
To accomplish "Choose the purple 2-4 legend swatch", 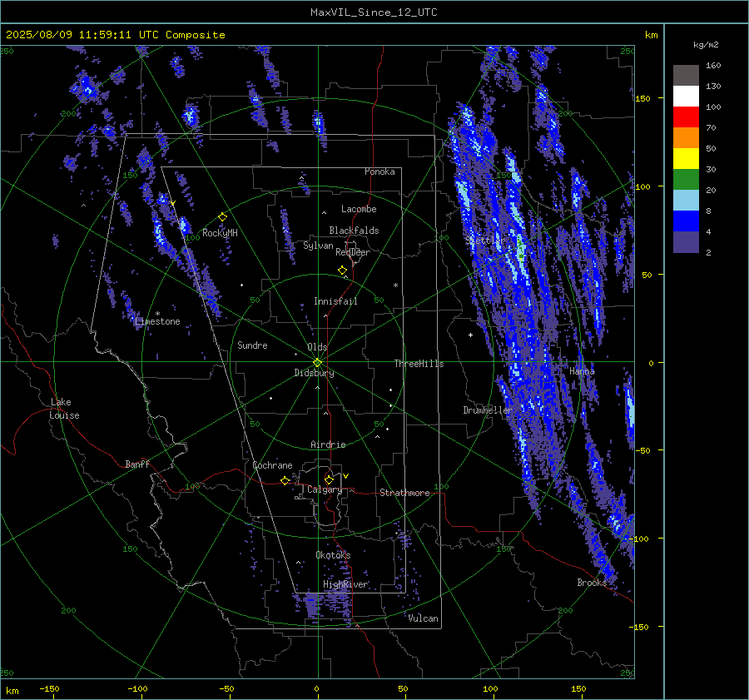I will tap(686, 242).
